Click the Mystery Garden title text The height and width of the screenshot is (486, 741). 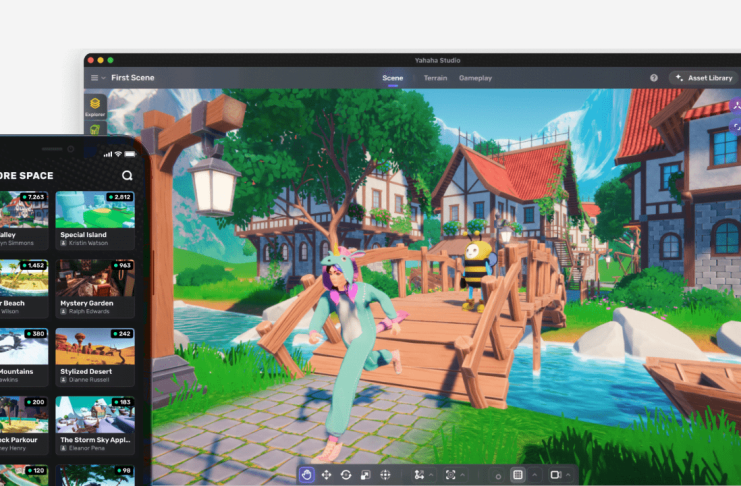(87, 303)
